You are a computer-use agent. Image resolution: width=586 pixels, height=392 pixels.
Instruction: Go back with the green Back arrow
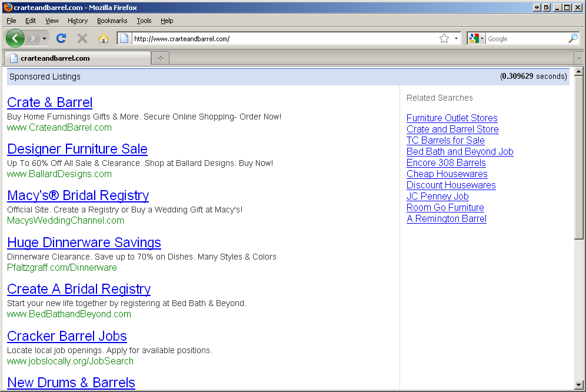click(15, 38)
